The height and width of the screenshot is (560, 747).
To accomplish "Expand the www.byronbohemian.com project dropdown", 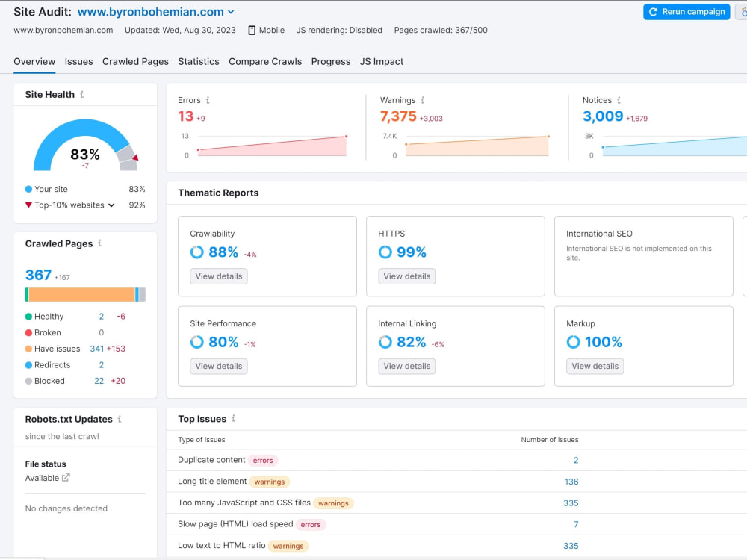I will [x=231, y=12].
